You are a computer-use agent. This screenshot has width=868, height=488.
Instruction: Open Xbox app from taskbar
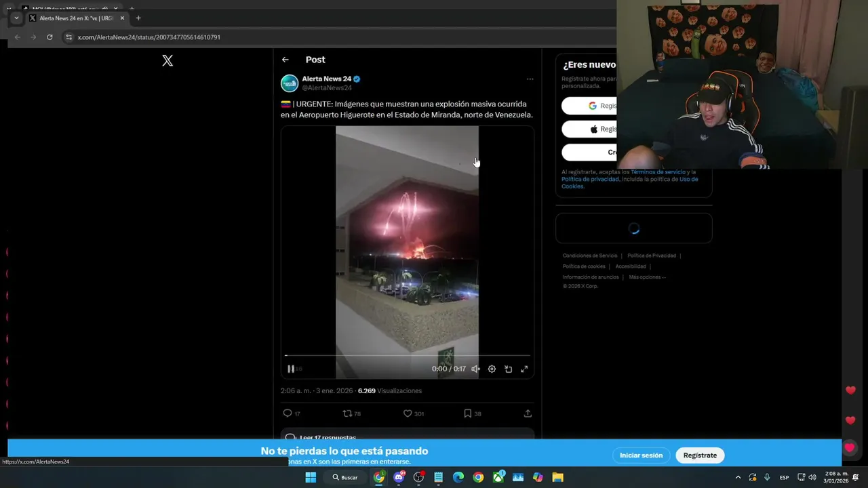coord(498,477)
